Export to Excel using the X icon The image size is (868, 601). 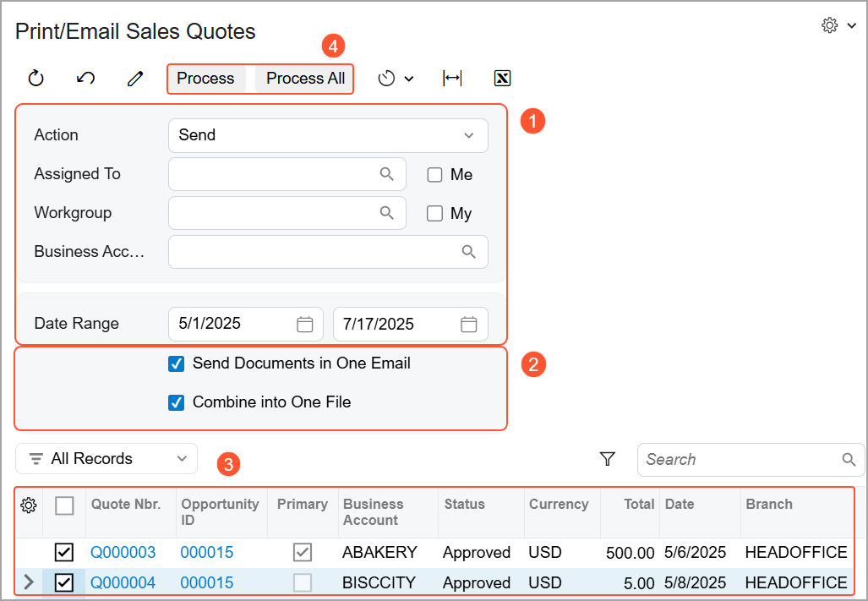(502, 79)
